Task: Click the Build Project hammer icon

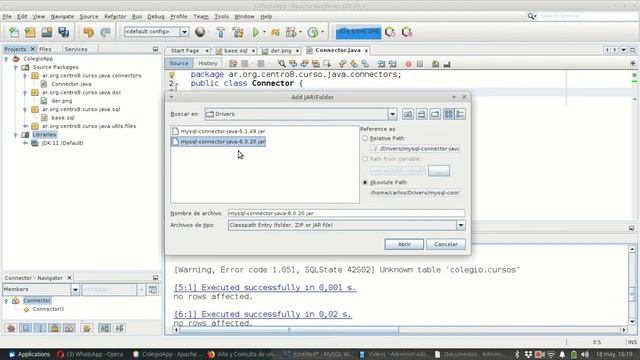Action: pos(221,32)
